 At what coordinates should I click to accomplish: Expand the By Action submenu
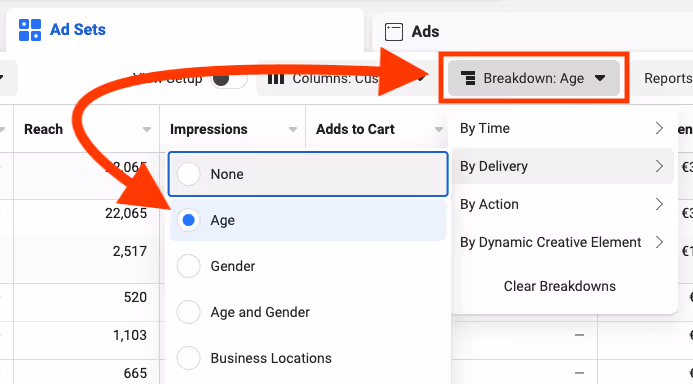click(x=562, y=204)
